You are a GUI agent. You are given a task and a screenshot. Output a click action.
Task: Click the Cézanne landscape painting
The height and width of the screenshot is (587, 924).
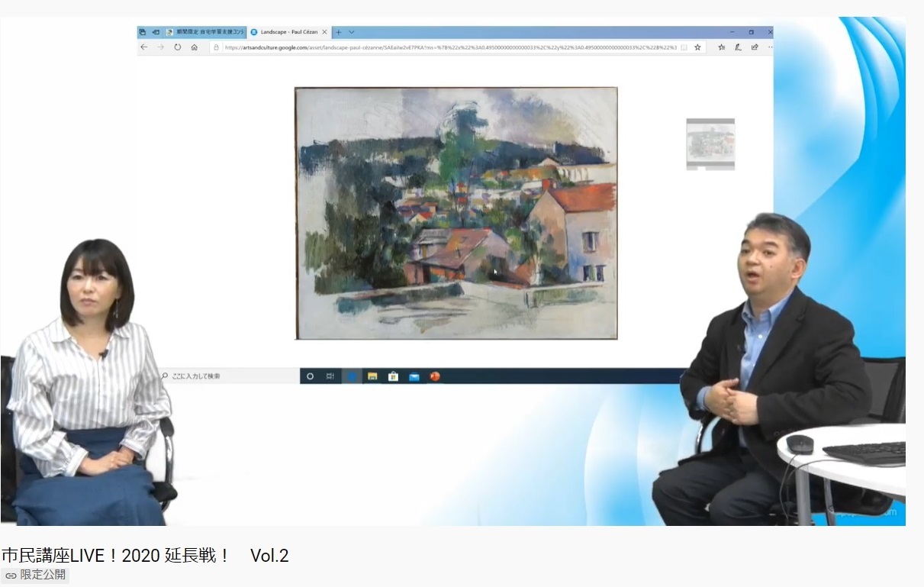tap(456, 213)
